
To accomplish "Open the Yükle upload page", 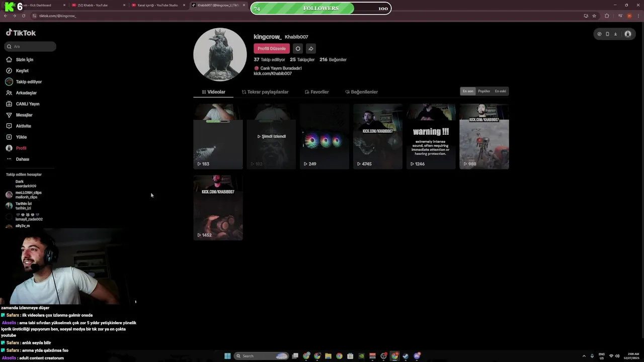I will [17, 137].
